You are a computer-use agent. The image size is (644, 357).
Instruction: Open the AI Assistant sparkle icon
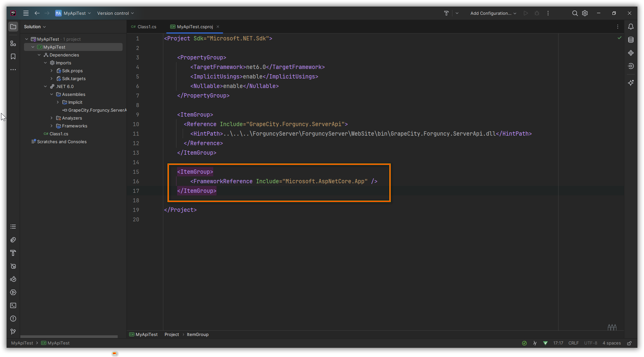631,83
